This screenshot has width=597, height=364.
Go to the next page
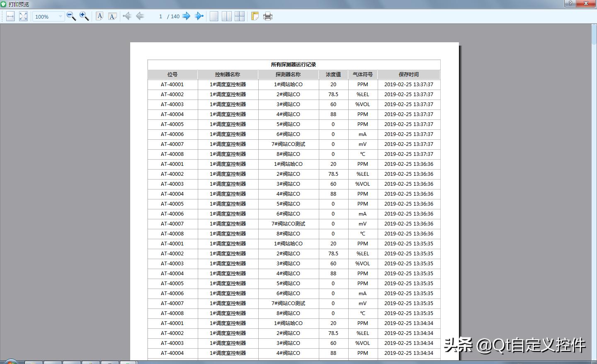tap(187, 16)
